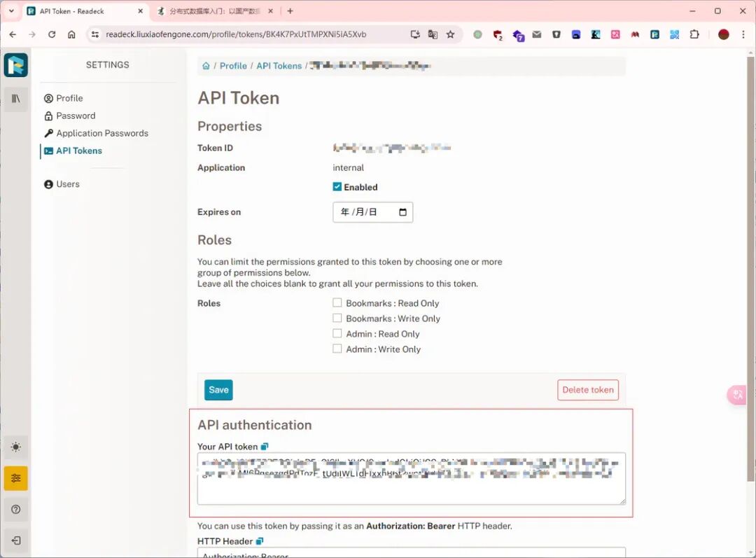Check Admin : Write Only role
Screen dimensions: 756x558
click(337, 349)
